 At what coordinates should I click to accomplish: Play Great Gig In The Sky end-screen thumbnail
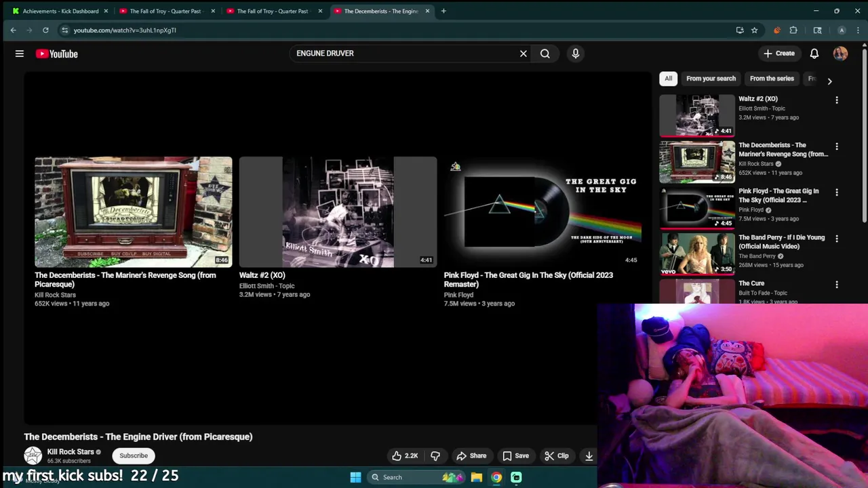542,212
